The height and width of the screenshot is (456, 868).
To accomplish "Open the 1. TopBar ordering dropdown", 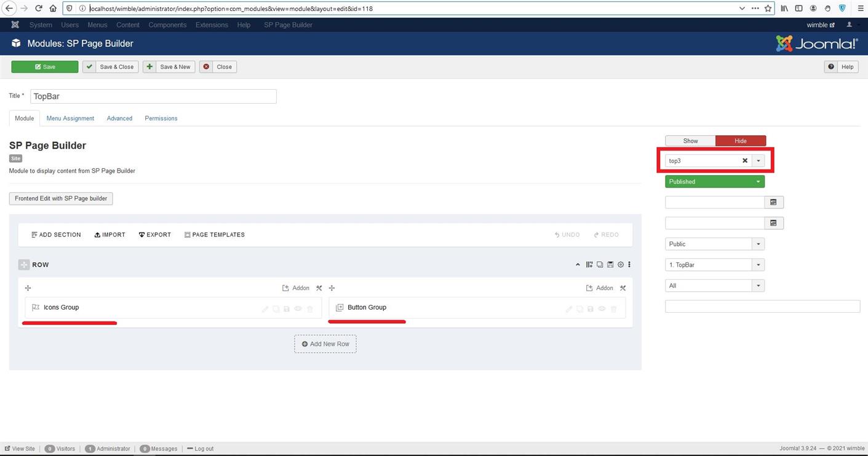I will click(x=715, y=265).
